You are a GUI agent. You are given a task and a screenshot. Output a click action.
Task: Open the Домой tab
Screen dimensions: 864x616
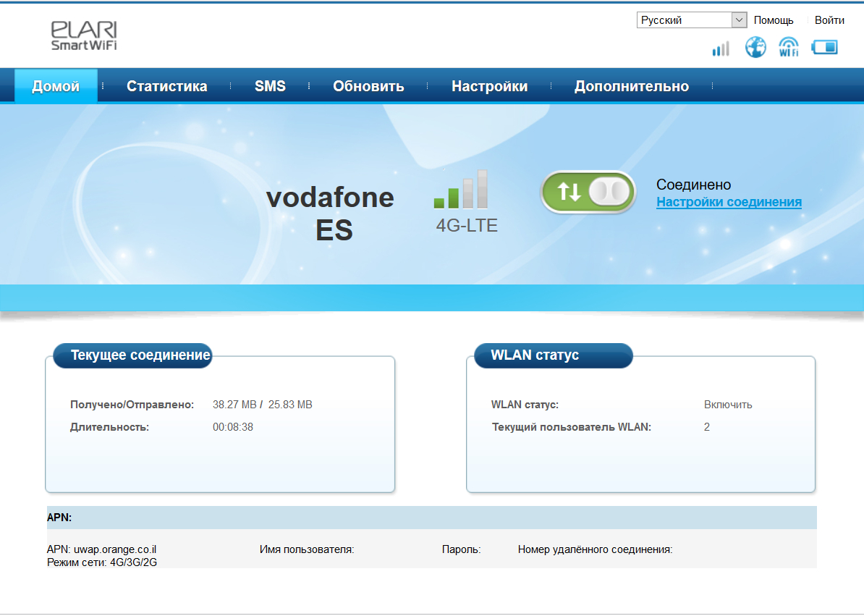[56, 86]
